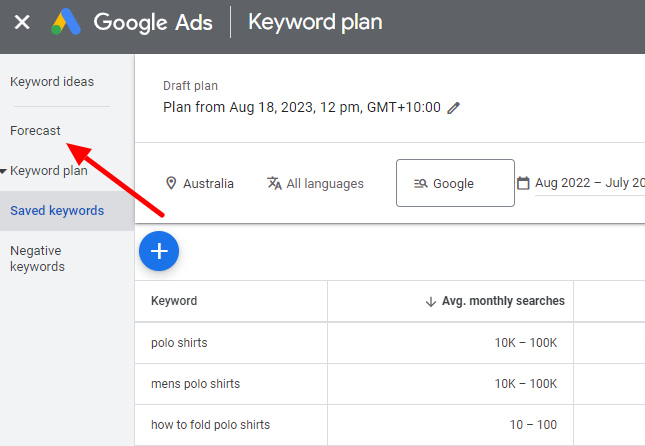Open the Aug 2022 – July date range

(x=589, y=183)
